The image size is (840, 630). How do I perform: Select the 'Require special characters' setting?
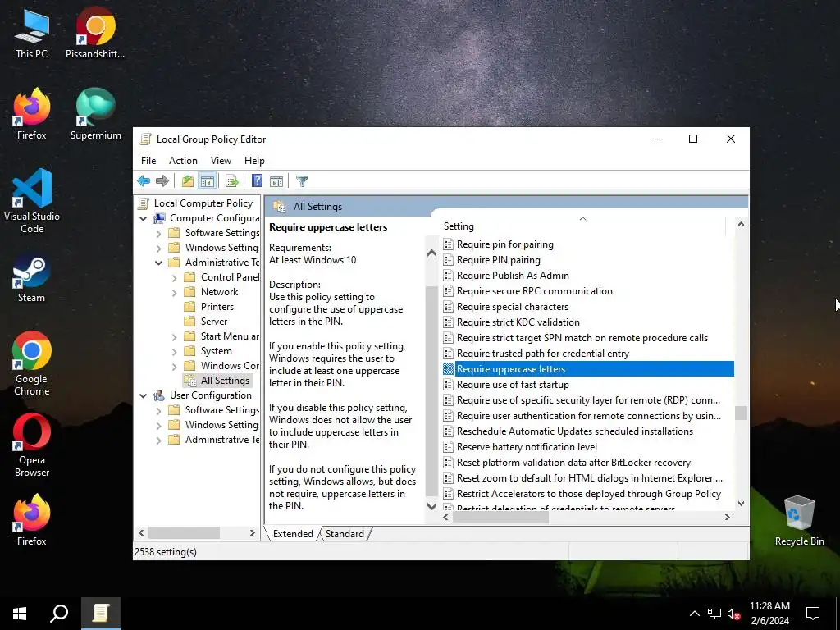[x=512, y=307]
